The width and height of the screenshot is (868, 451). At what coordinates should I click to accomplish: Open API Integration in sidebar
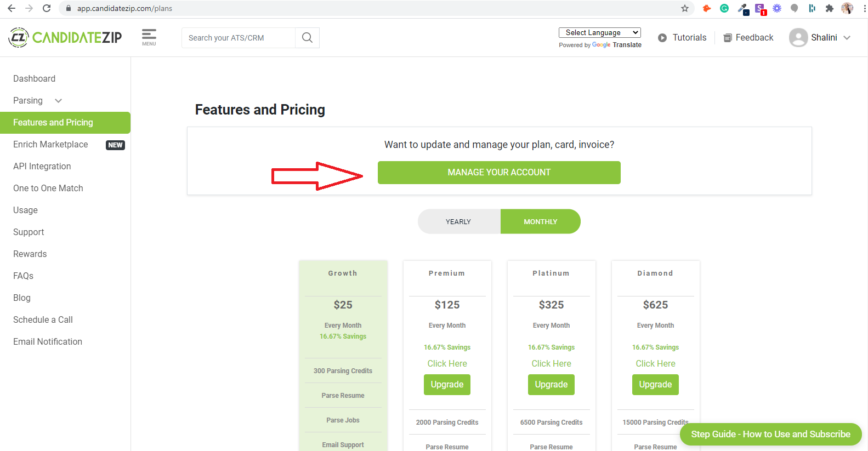[42, 166]
